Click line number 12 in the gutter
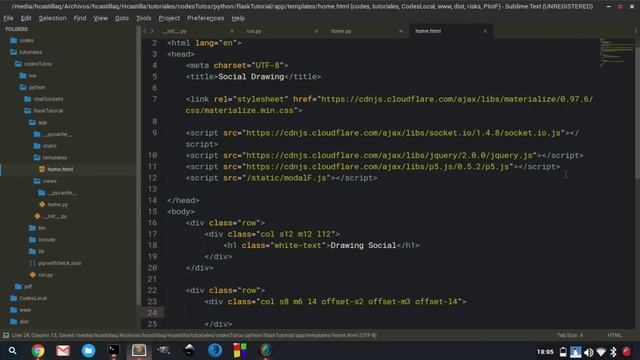The height and width of the screenshot is (360, 640). 153,178
